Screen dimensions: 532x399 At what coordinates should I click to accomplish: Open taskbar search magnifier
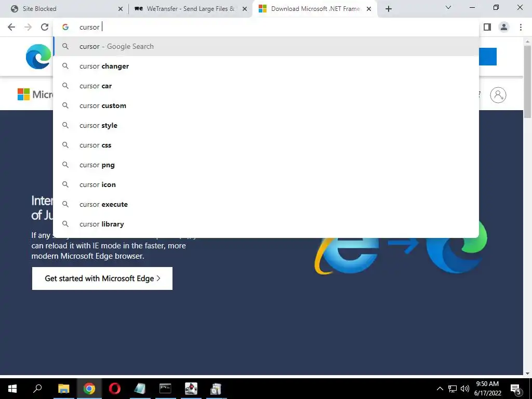37,389
